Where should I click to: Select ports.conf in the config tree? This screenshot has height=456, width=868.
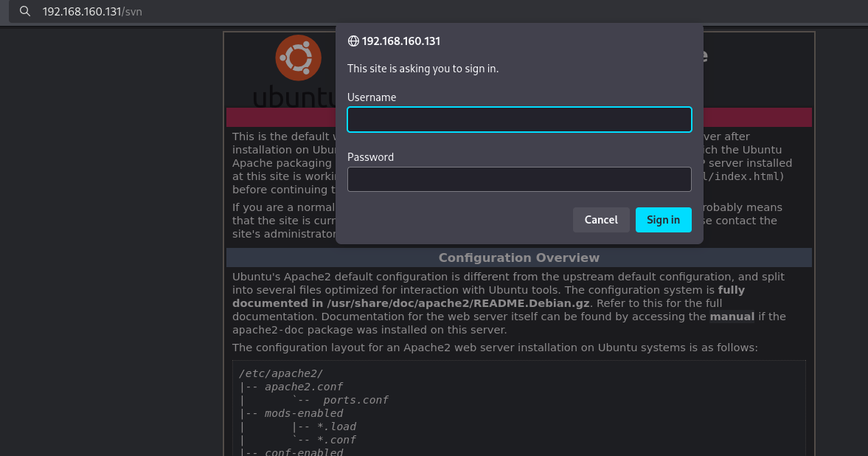355,400
